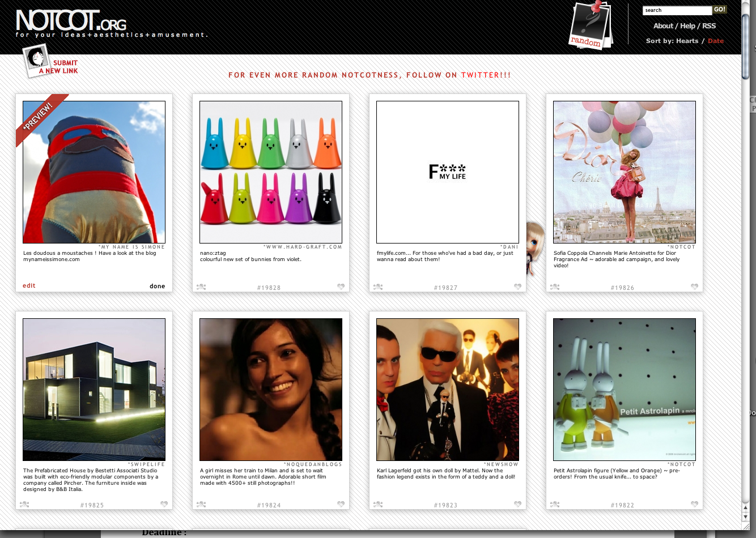Screen dimensions: 756x538
Task: Heart post #19827 fmylife.com
Action: (517, 287)
